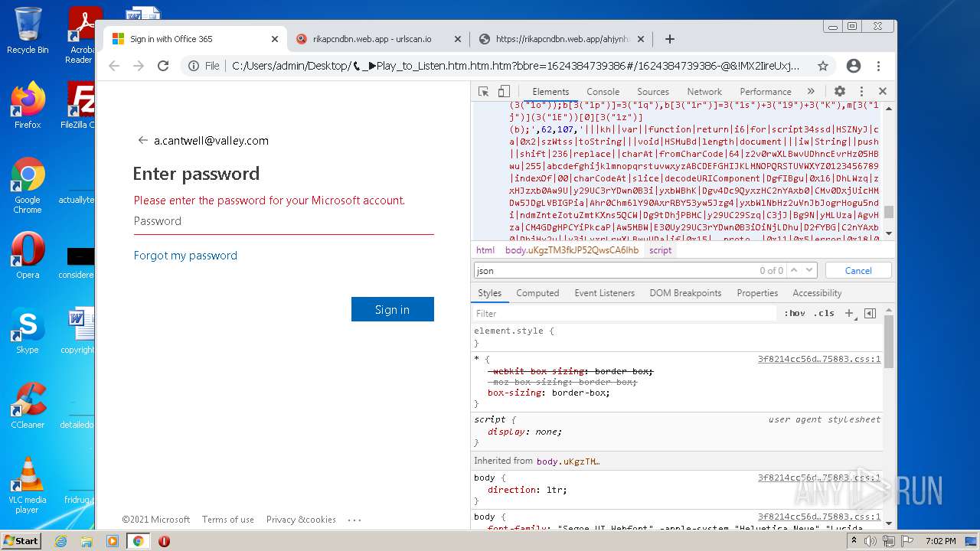The image size is (980, 551).
Task: Click the address bar URL
Action: coord(515,66)
